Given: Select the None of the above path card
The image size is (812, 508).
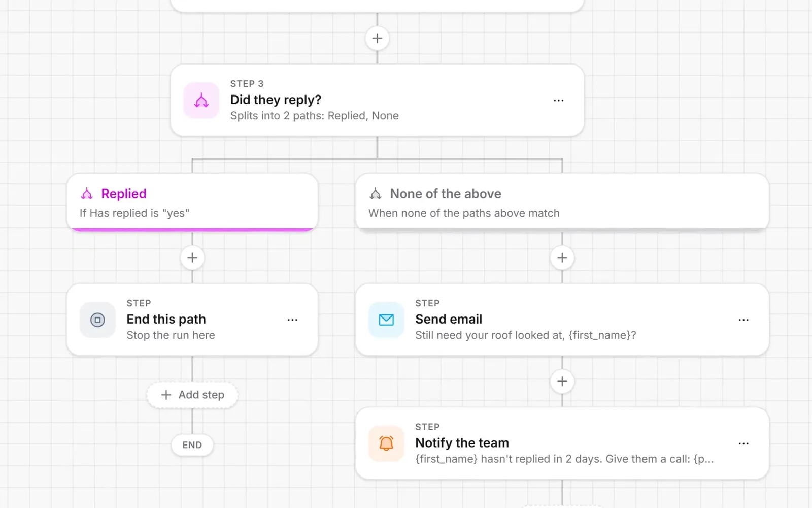Looking at the screenshot, I should [562, 202].
